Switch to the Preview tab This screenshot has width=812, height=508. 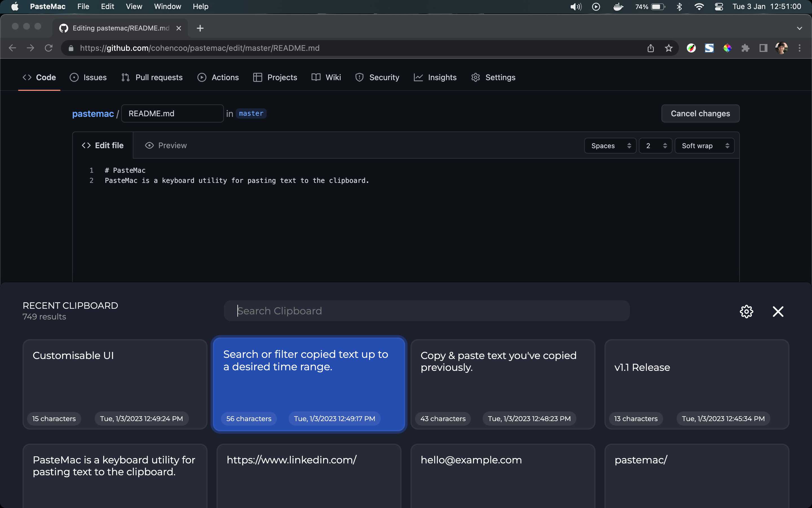coord(166,145)
